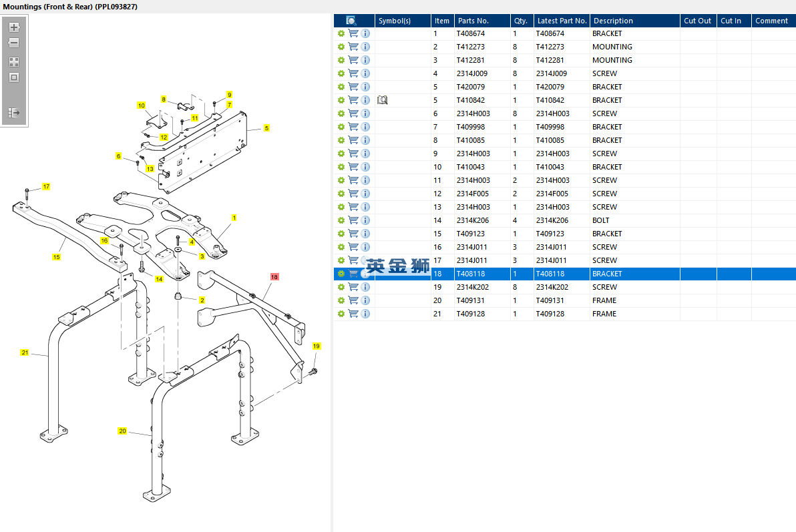Select callout 17 in the diagram
This screenshot has height=532, width=796.
point(46,186)
